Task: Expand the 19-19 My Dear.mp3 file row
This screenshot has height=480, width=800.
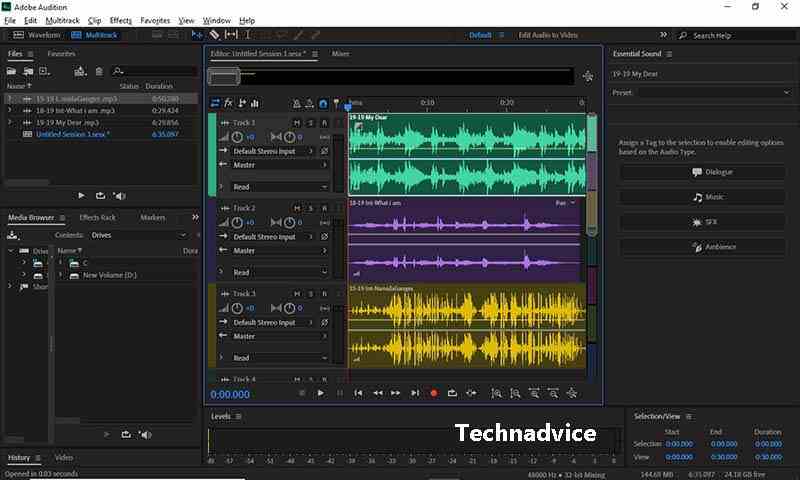Action: pyautogui.click(x=9, y=122)
